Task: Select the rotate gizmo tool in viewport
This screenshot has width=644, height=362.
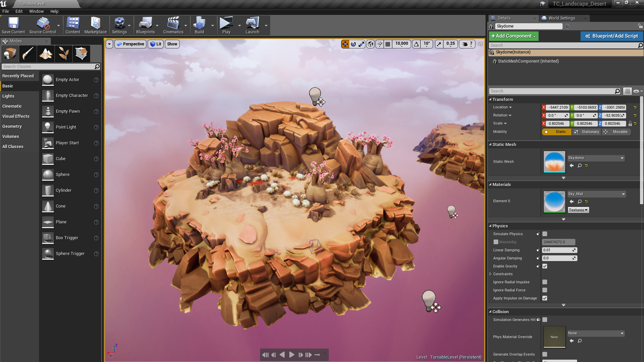Action: (353, 44)
